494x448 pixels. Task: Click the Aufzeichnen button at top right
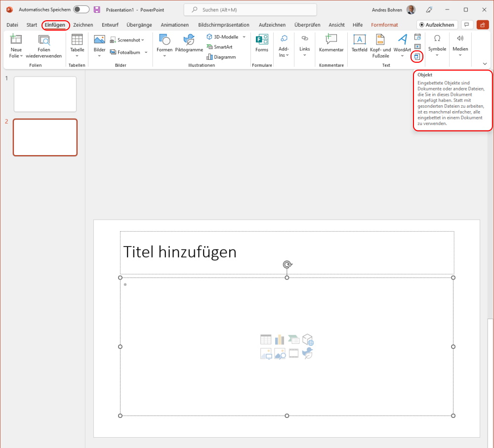437,25
